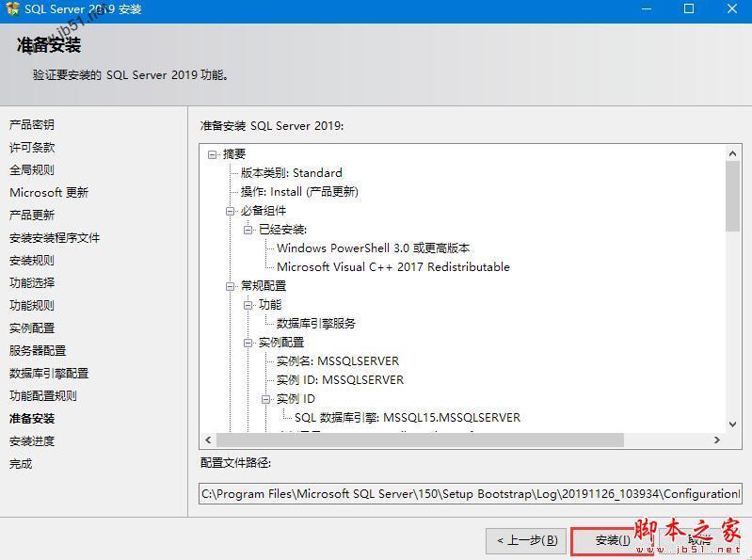Open 实例配置 step in sidebar
The height and width of the screenshot is (560, 752).
click(32, 328)
